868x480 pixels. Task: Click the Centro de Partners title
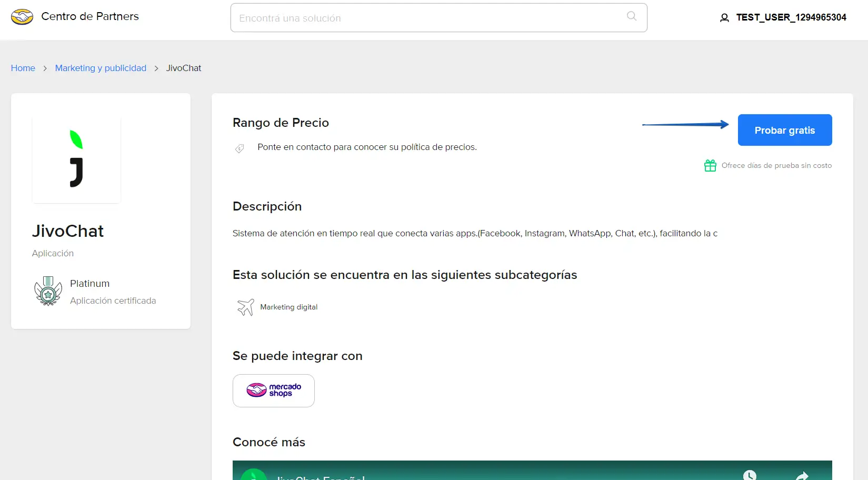tap(90, 16)
